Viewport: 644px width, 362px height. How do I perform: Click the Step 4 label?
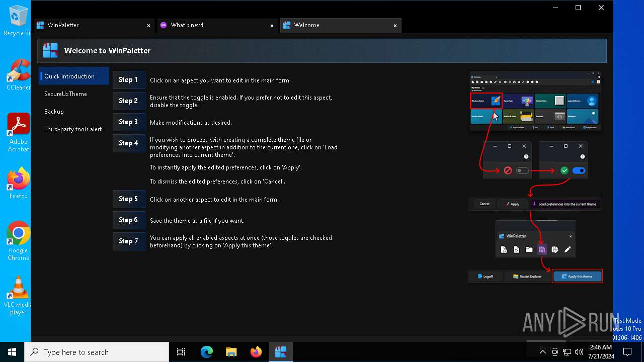[129, 143]
